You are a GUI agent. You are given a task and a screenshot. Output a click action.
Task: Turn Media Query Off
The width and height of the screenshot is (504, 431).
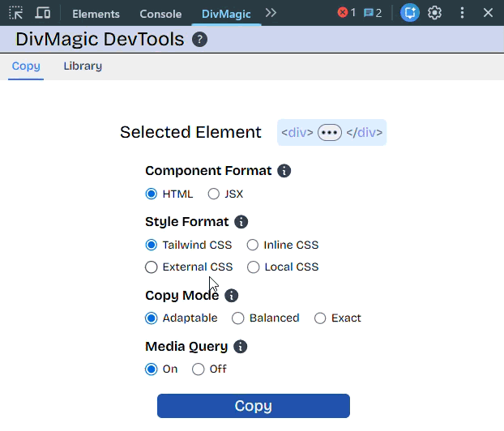point(198,369)
